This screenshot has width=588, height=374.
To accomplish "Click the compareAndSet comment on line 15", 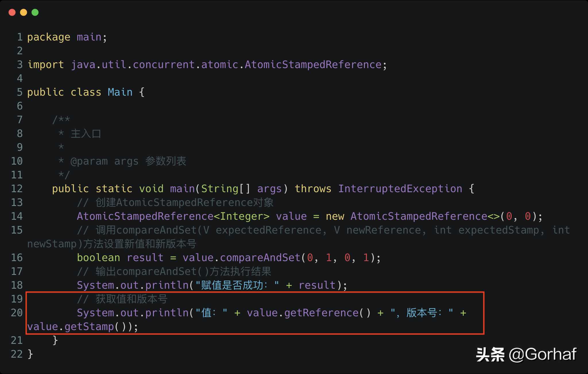I will tap(323, 230).
